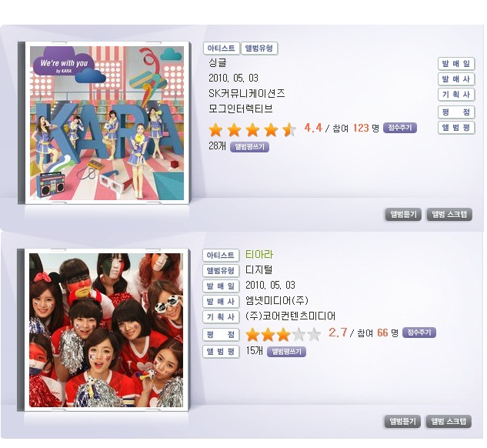Click 앨범듣기 for the KARA album

coord(403,214)
